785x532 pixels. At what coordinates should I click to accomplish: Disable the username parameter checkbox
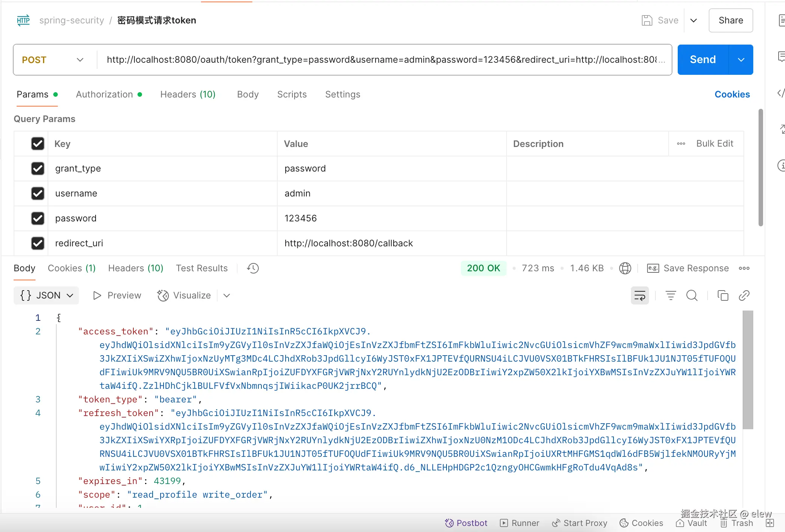point(38,193)
